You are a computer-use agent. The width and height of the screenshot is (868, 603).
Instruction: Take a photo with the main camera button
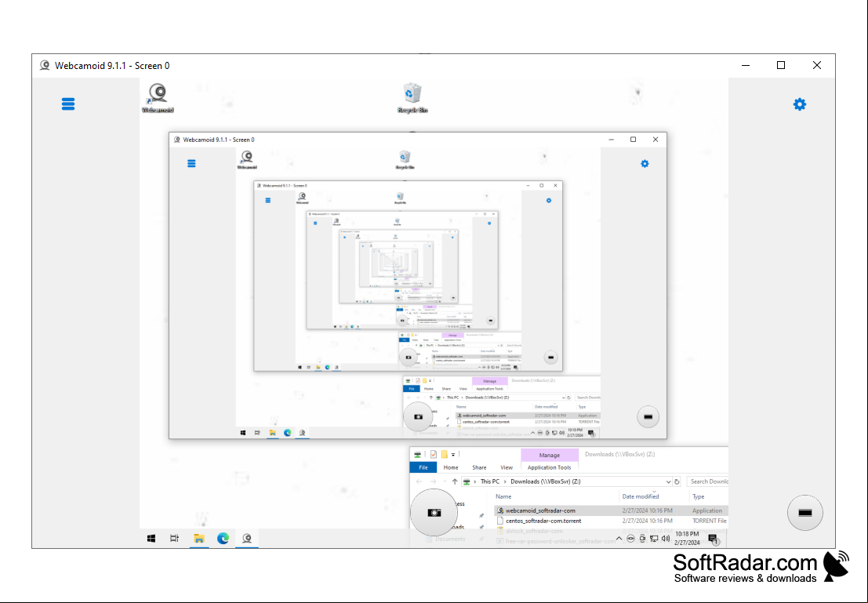click(x=434, y=513)
